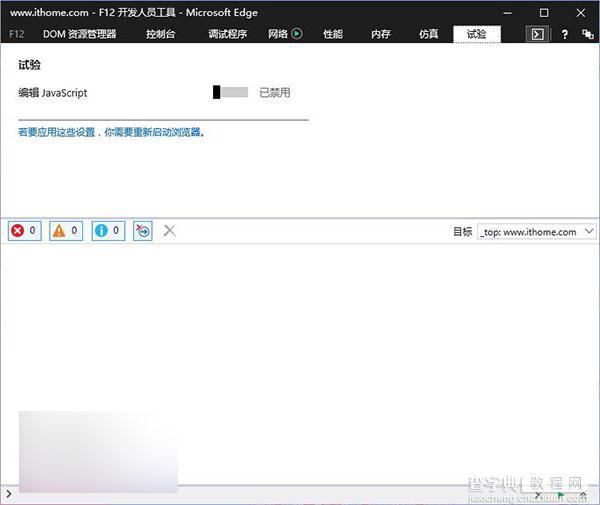The width and height of the screenshot is (600, 505).
Task: Open the 目标 target dropdown
Action: (536, 232)
